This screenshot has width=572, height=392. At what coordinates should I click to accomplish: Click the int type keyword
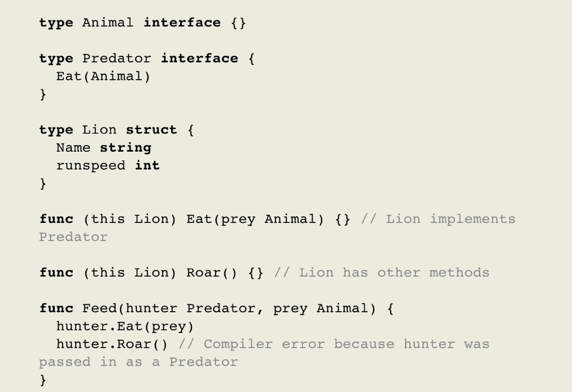coord(147,166)
